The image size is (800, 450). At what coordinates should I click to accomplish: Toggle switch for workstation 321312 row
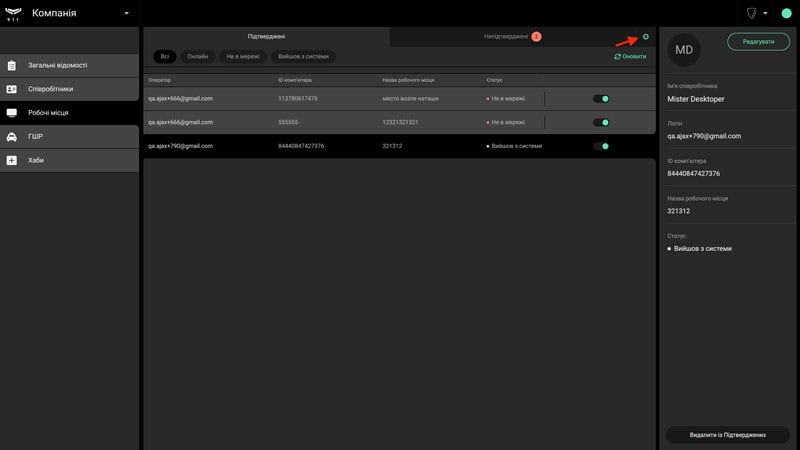point(601,146)
